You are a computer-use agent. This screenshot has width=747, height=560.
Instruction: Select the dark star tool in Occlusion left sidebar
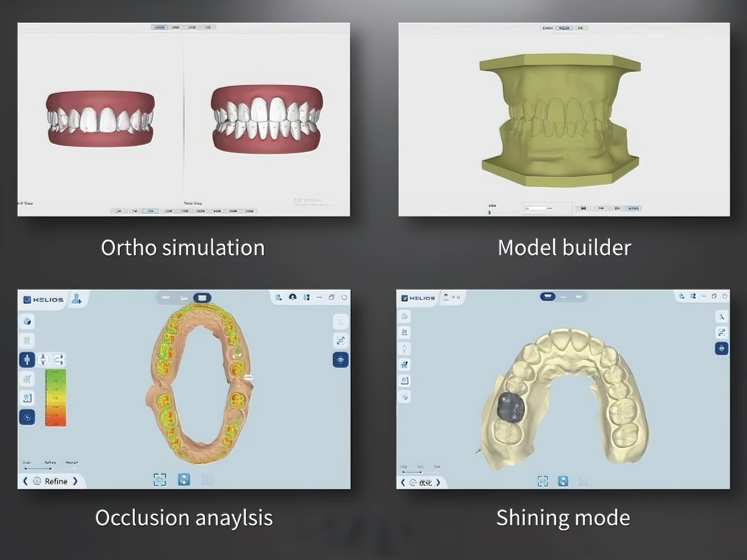pyautogui.click(x=27, y=360)
